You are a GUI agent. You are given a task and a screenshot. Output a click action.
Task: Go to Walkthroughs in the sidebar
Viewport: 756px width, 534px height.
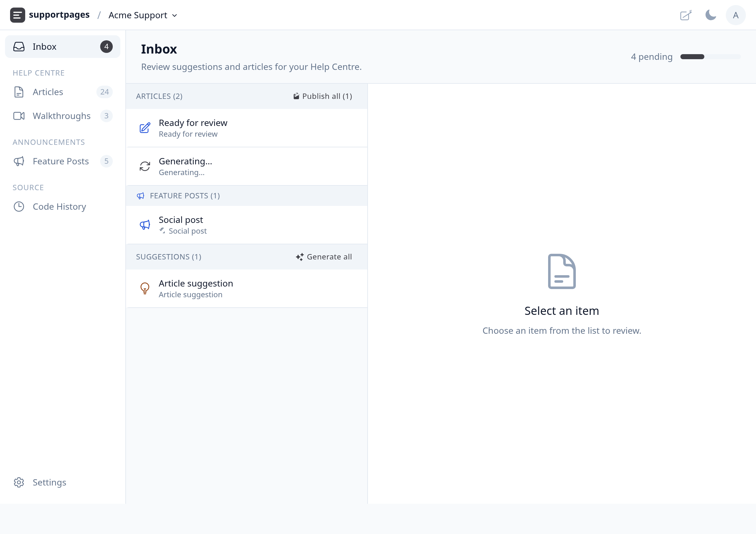(x=63, y=116)
